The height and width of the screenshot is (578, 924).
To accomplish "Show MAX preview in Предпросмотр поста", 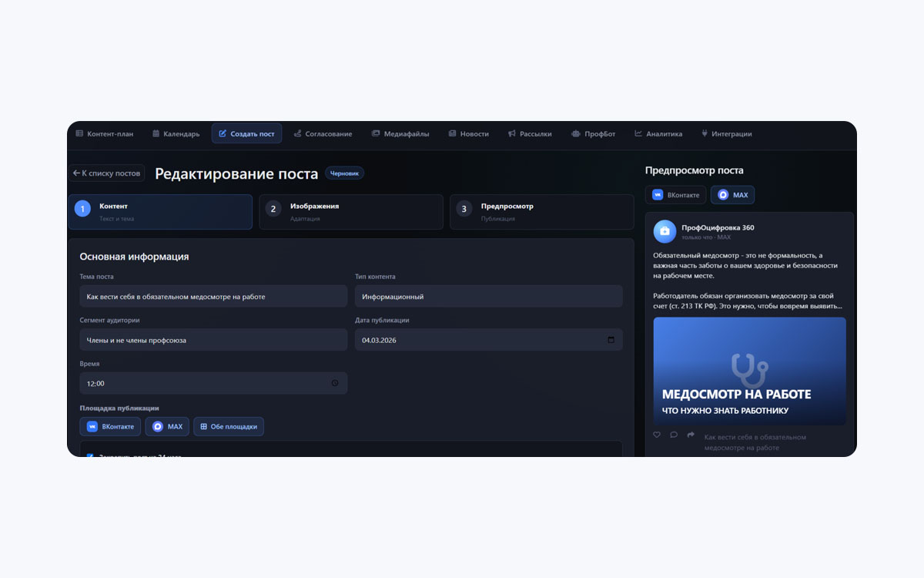I will (x=732, y=195).
